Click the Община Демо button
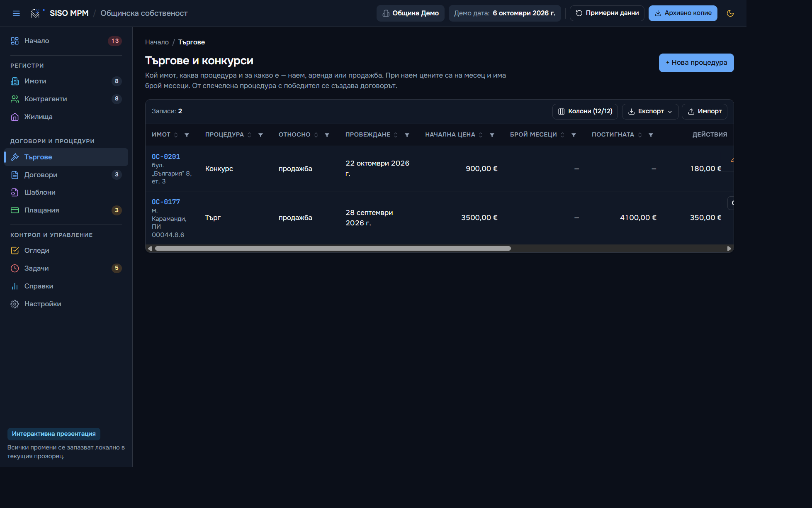 (x=410, y=13)
